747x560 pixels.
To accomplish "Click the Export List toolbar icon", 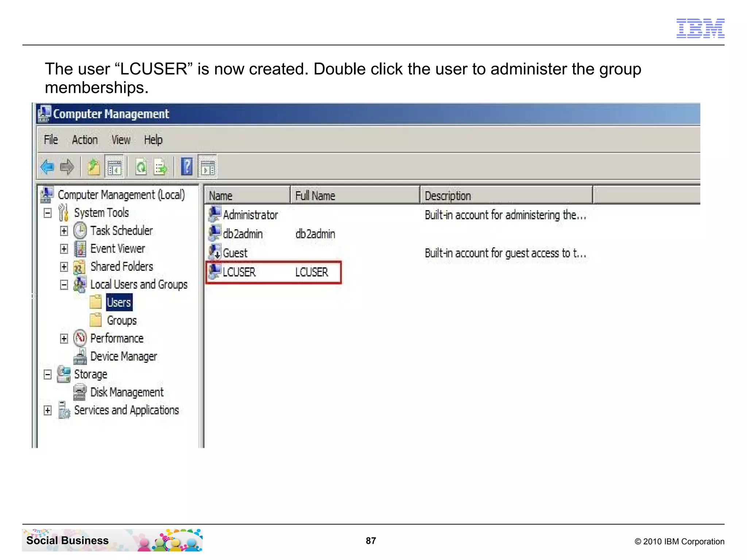I will point(160,167).
